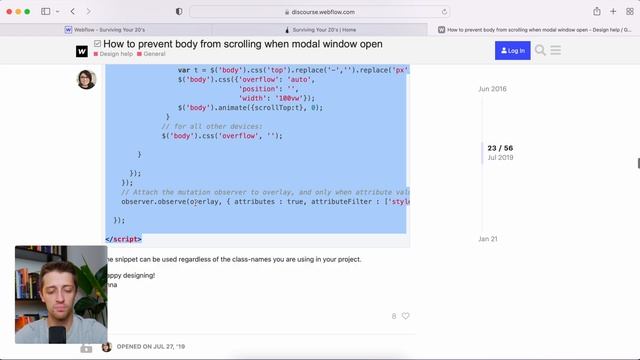
Task: Jump to Jan 21 on timeline
Action: pyautogui.click(x=488, y=239)
